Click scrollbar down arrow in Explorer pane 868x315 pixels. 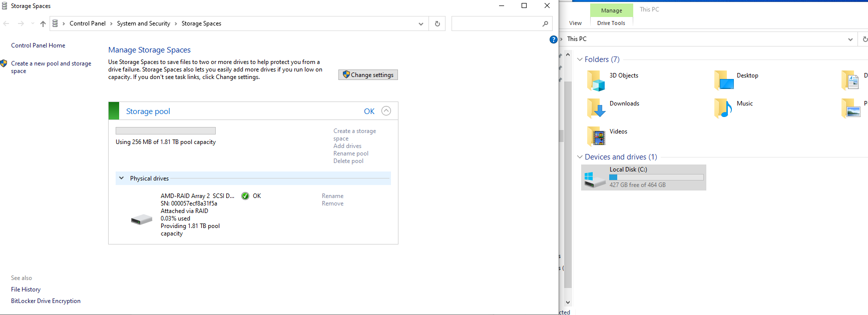tap(568, 302)
